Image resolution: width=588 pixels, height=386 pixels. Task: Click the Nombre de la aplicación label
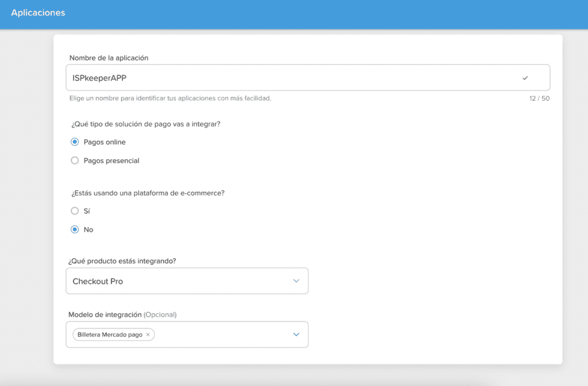click(109, 58)
